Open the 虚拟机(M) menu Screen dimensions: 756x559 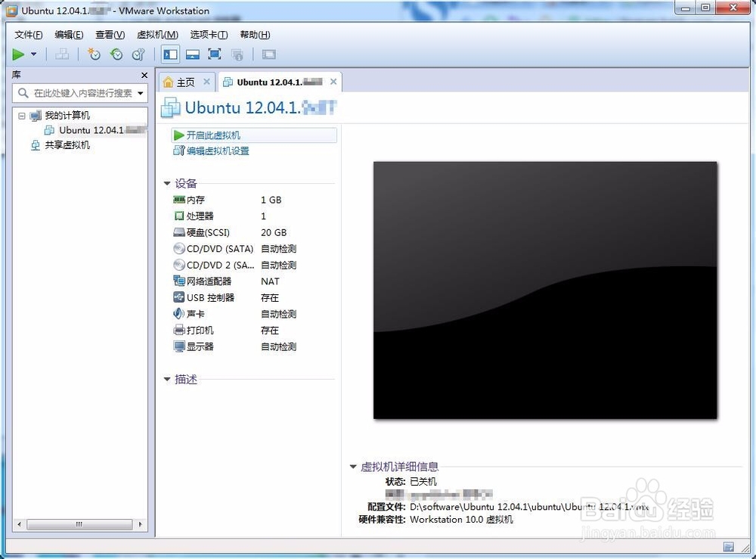(156, 34)
